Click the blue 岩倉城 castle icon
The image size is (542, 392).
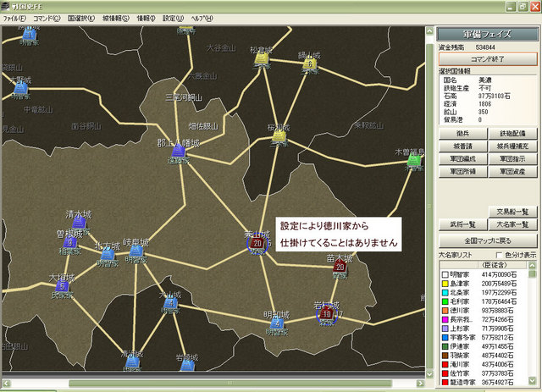pyautogui.click(x=187, y=366)
